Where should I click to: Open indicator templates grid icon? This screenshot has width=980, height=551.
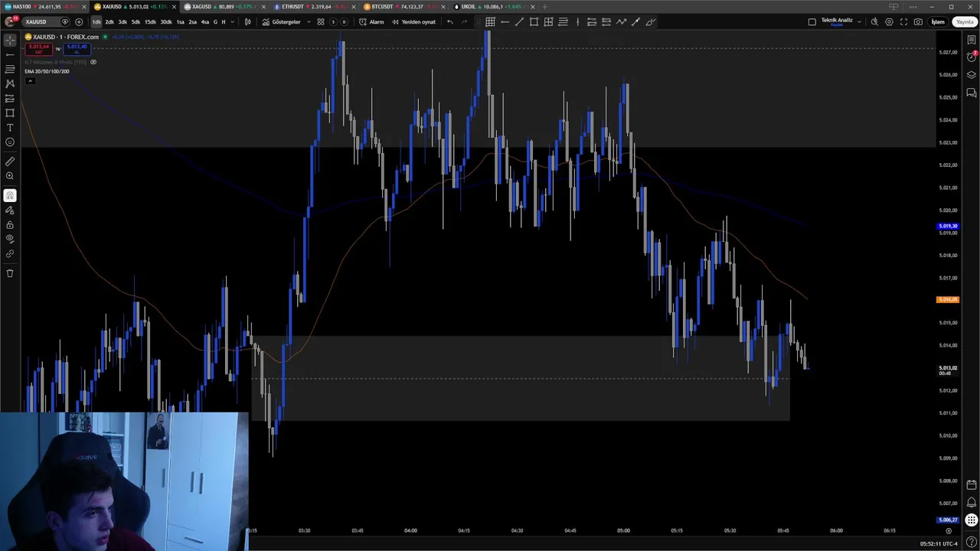(x=321, y=22)
